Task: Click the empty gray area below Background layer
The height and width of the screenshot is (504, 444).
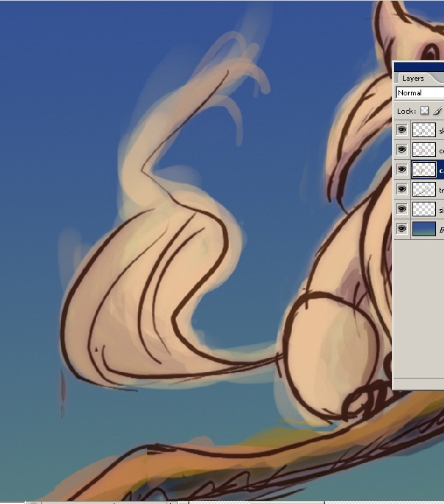Action: [419, 308]
